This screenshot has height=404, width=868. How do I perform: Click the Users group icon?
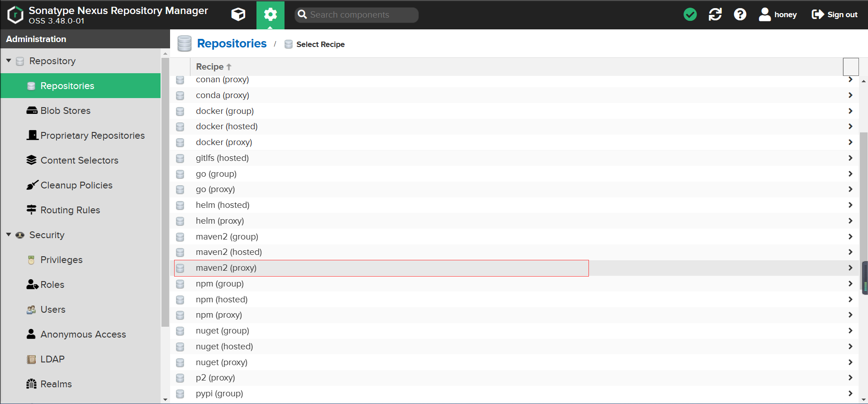coord(31,310)
